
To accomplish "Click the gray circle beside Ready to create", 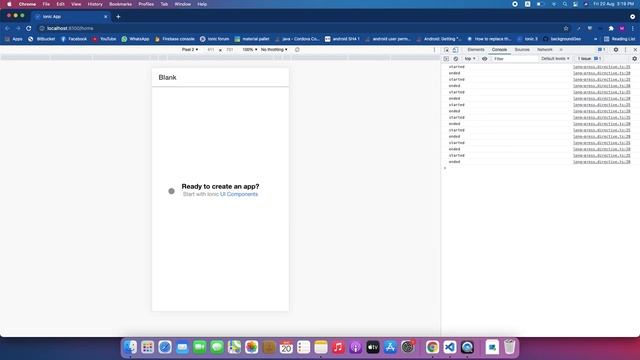I will pyautogui.click(x=171, y=191).
